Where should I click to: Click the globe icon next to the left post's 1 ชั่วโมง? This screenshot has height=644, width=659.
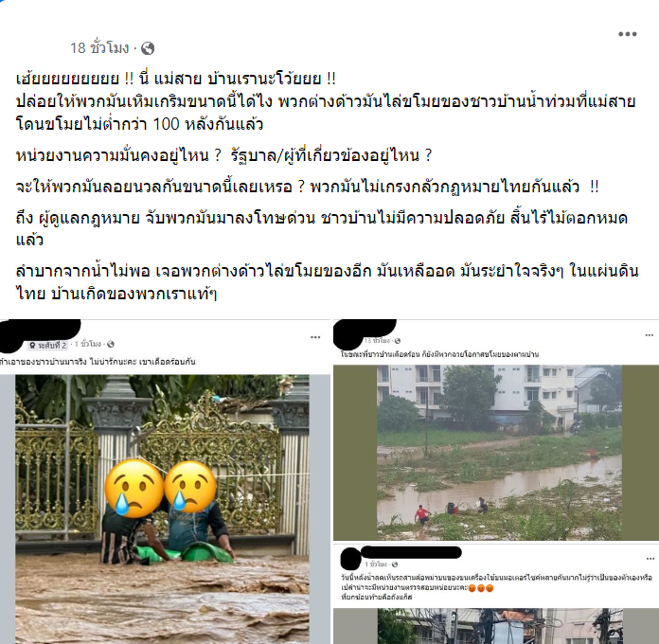click(x=111, y=345)
